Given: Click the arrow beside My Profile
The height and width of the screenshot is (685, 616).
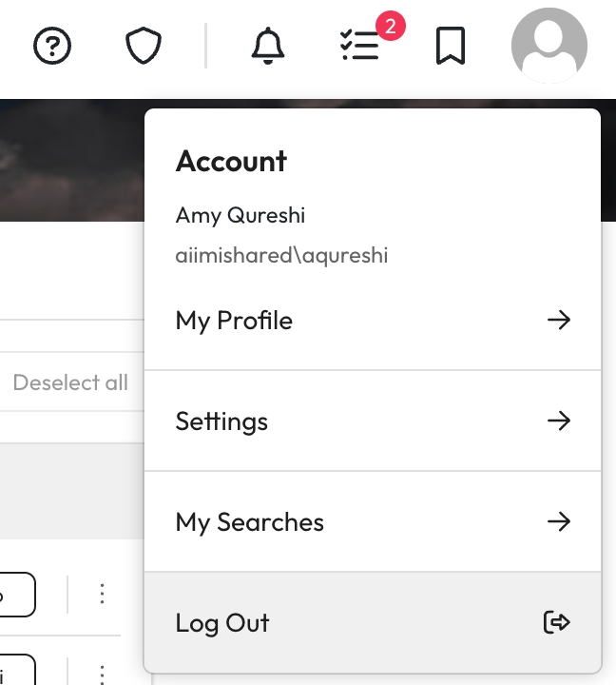Looking at the screenshot, I should coord(559,320).
